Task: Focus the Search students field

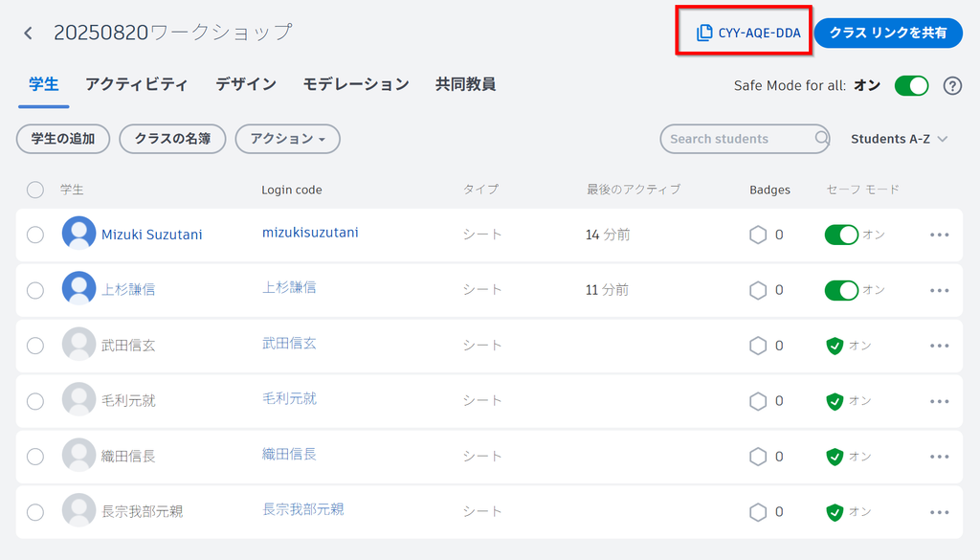Action: point(737,139)
